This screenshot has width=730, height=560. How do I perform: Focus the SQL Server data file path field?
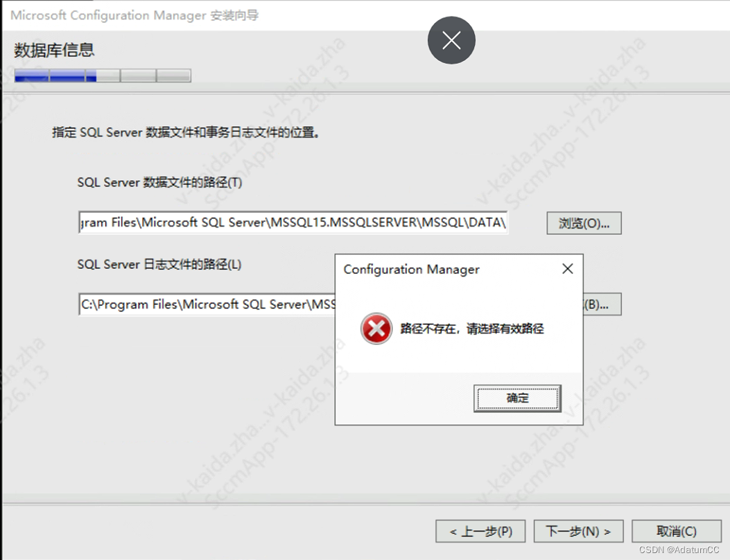pyautogui.click(x=293, y=222)
